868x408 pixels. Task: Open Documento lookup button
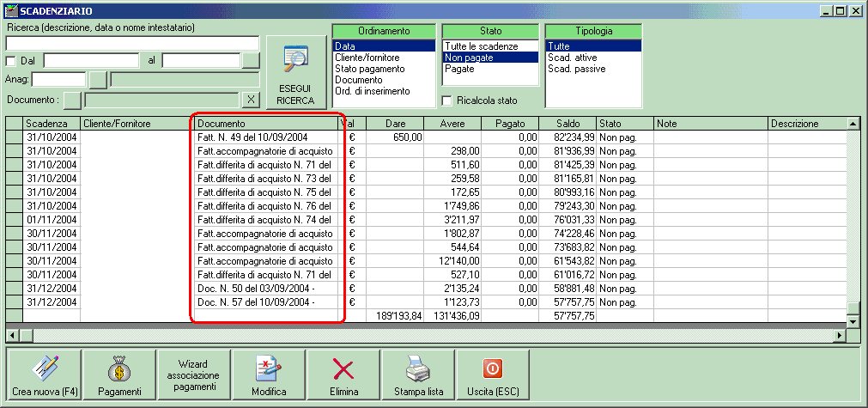coord(73,100)
